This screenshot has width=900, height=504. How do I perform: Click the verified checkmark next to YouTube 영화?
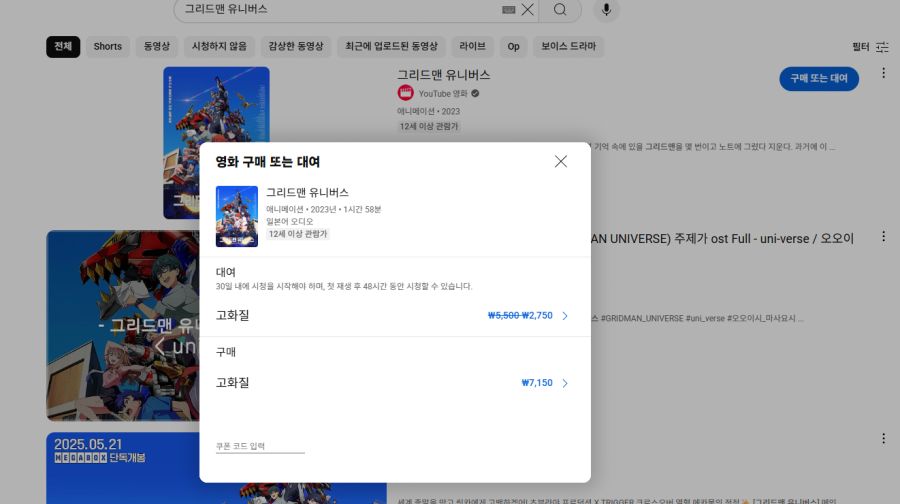[475, 94]
